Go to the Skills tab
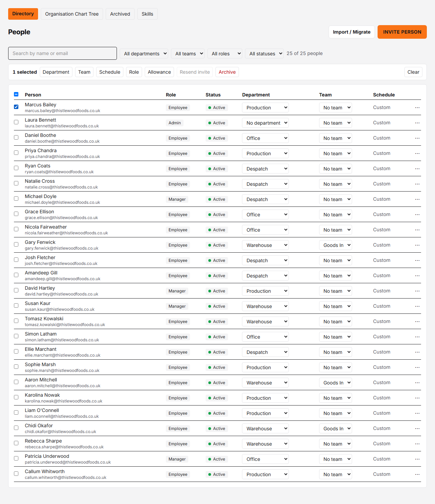The height and width of the screenshot is (504, 435). tap(147, 14)
